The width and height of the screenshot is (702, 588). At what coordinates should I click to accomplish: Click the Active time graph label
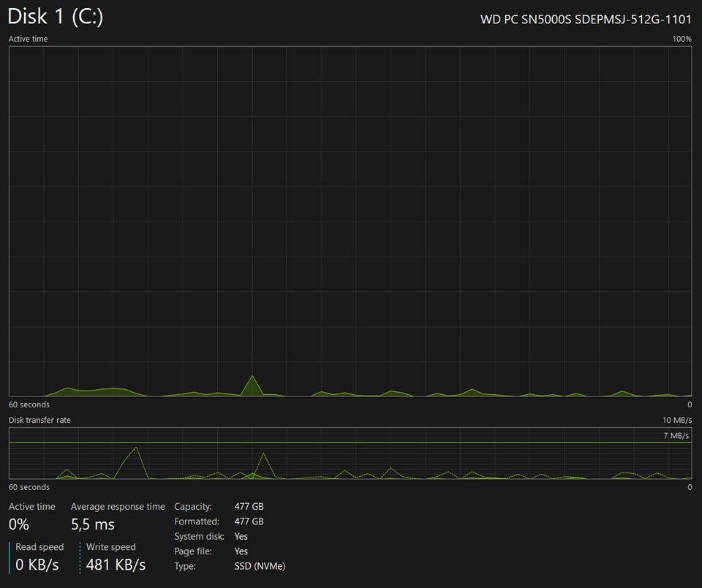click(29, 39)
